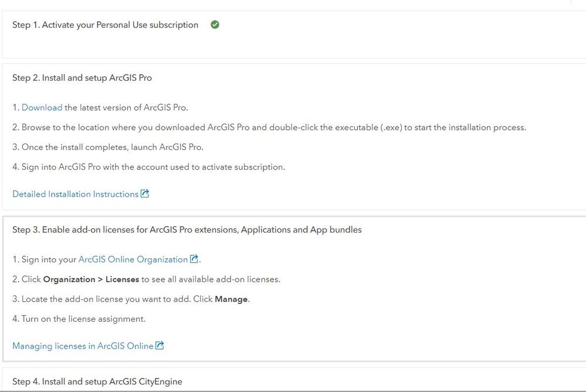Click the bold Organization > Licenses text
The width and height of the screenshot is (586, 392).
pyautogui.click(x=91, y=279)
